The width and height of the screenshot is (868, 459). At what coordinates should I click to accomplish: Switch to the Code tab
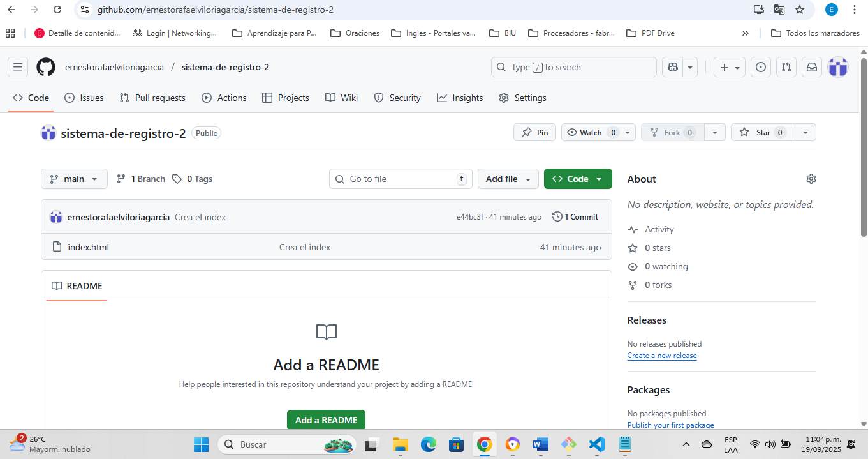click(x=31, y=98)
